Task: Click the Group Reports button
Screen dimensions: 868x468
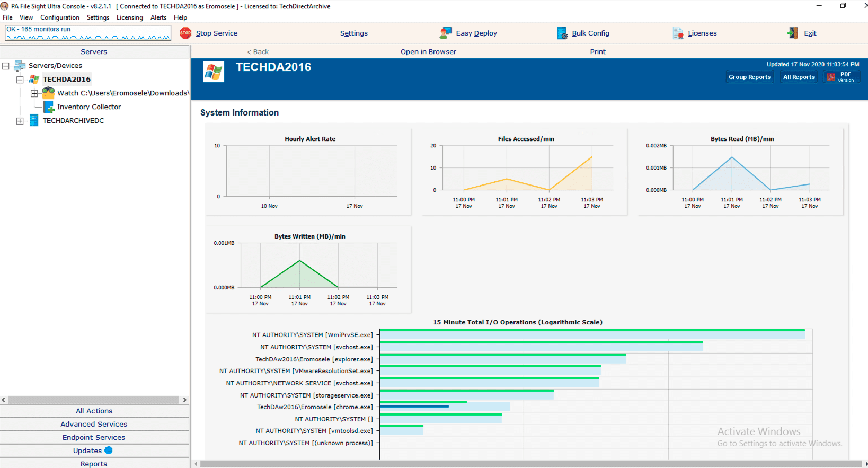Action: (749, 77)
